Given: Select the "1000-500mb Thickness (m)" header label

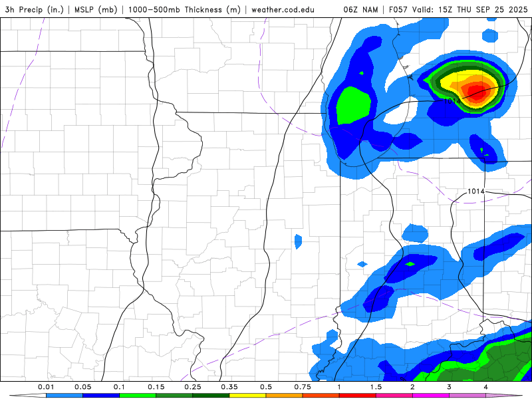Looking at the screenshot, I should 185,9.
